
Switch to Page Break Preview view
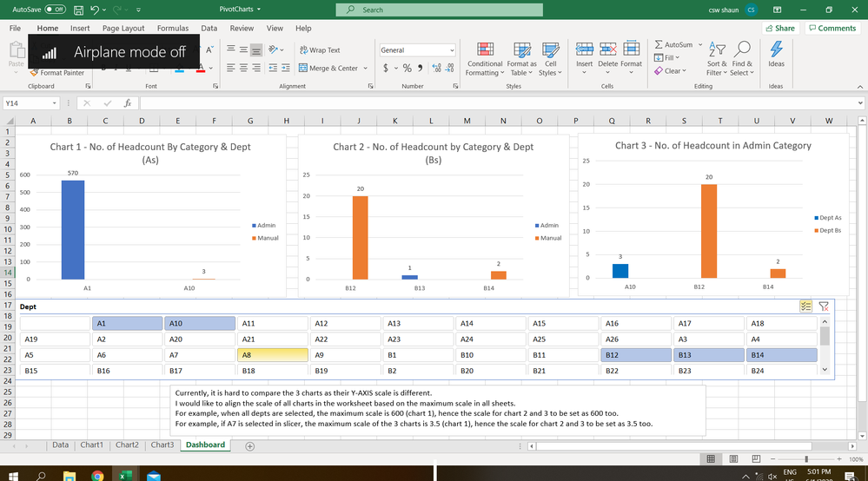click(756, 459)
